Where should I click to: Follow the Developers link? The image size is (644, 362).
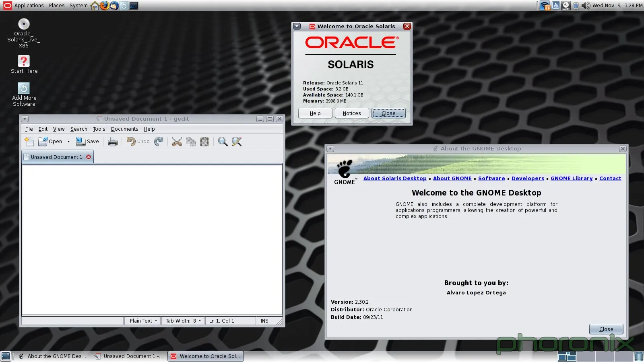pos(528,179)
